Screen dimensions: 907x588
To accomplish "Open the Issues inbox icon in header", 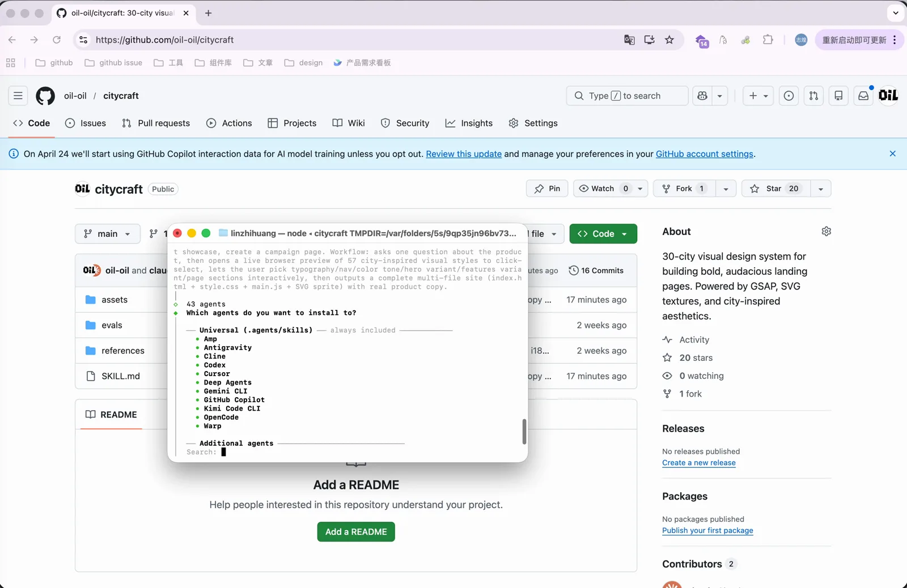I will click(789, 96).
